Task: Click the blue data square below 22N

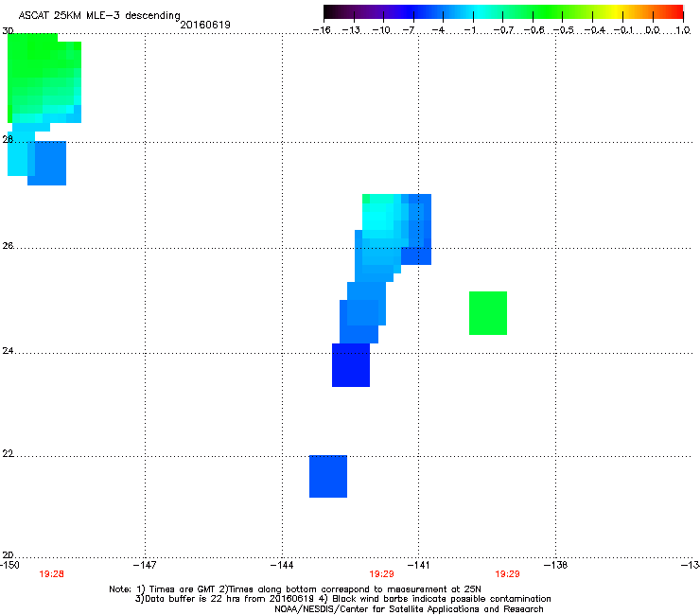Action: (328, 476)
